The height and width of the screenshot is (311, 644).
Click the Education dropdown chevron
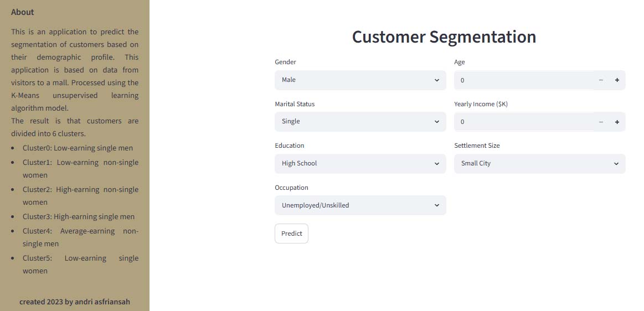436,164
